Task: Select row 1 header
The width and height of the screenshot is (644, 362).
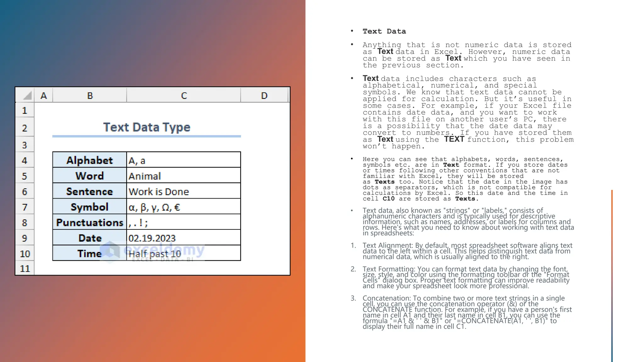Action: coord(25,111)
